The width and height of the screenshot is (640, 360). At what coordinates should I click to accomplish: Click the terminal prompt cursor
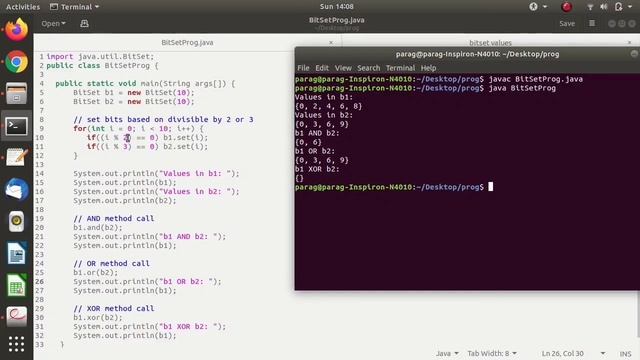click(491, 187)
